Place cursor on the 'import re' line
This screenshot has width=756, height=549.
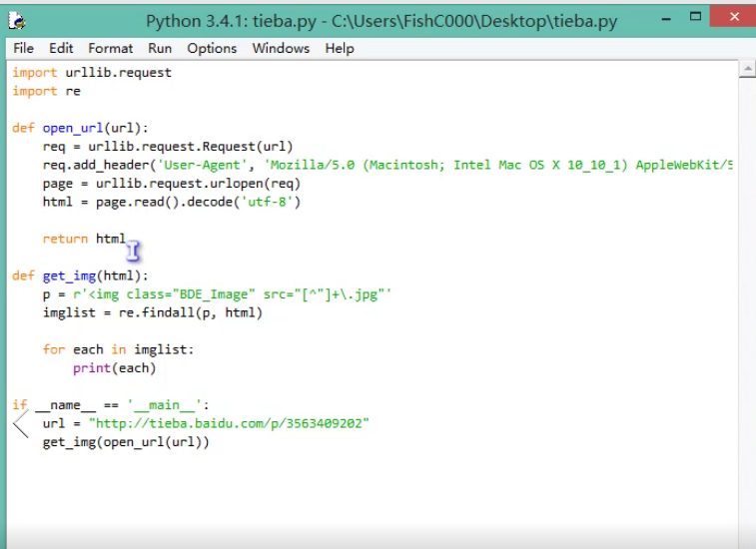[46, 91]
